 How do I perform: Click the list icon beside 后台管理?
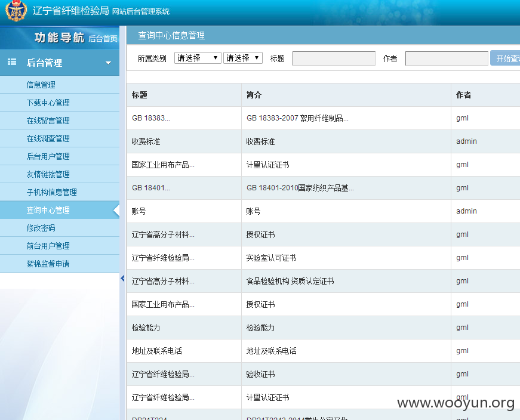(x=12, y=62)
